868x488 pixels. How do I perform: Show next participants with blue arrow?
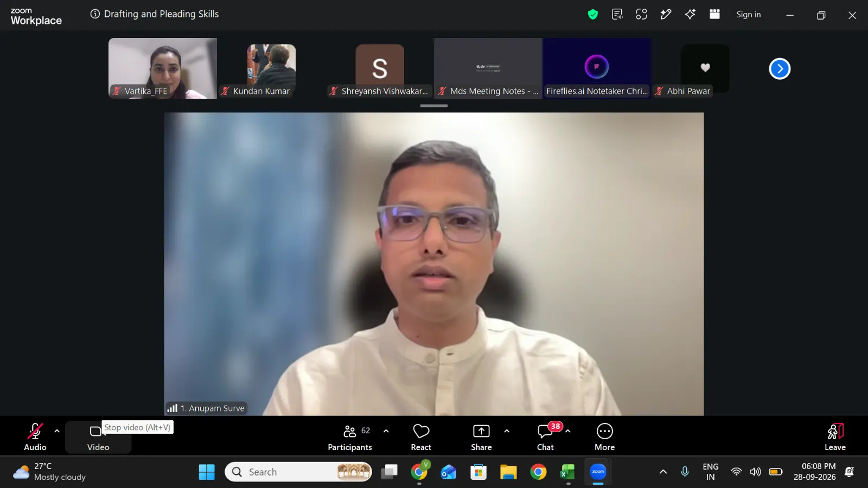tap(780, 68)
